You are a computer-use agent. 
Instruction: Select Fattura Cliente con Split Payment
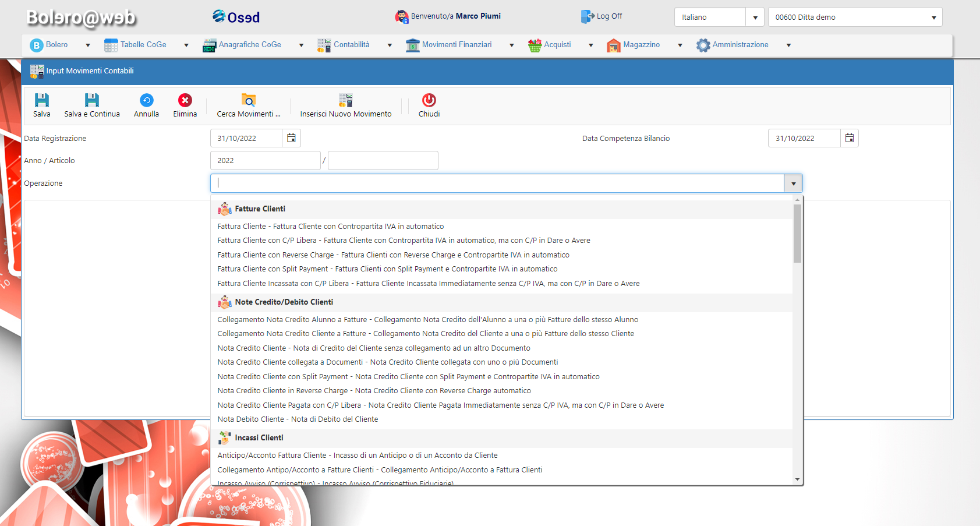[x=501, y=269]
